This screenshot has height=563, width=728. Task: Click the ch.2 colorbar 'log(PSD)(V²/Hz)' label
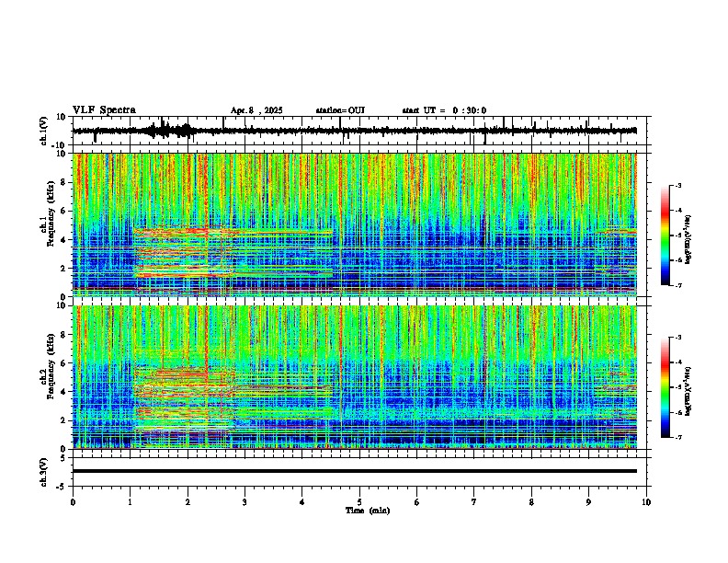pyautogui.click(x=688, y=391)
